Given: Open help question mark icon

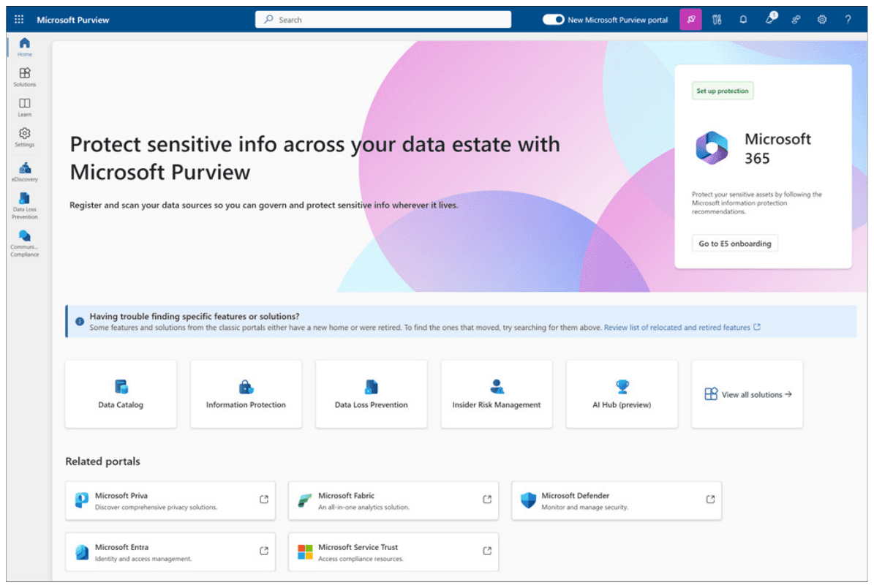Looking at the screenshot, I should coord(848,20).
